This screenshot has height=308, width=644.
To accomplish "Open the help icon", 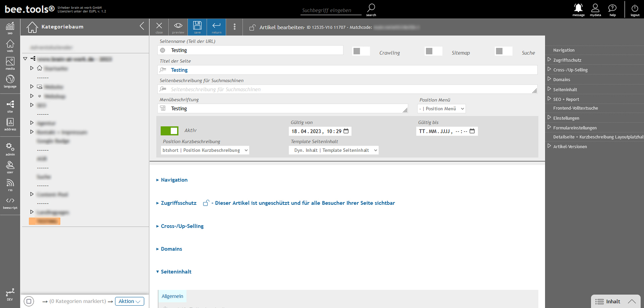I will point(613,9).
